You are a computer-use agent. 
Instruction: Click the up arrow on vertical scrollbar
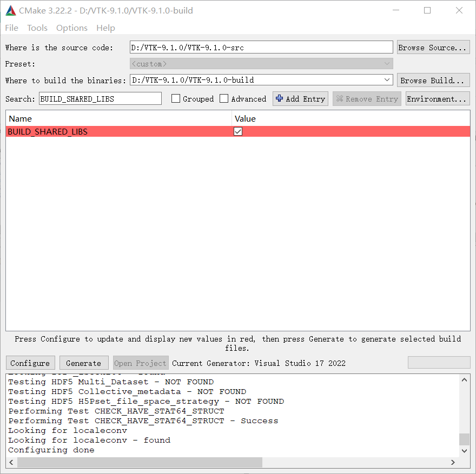click(465, 379)
